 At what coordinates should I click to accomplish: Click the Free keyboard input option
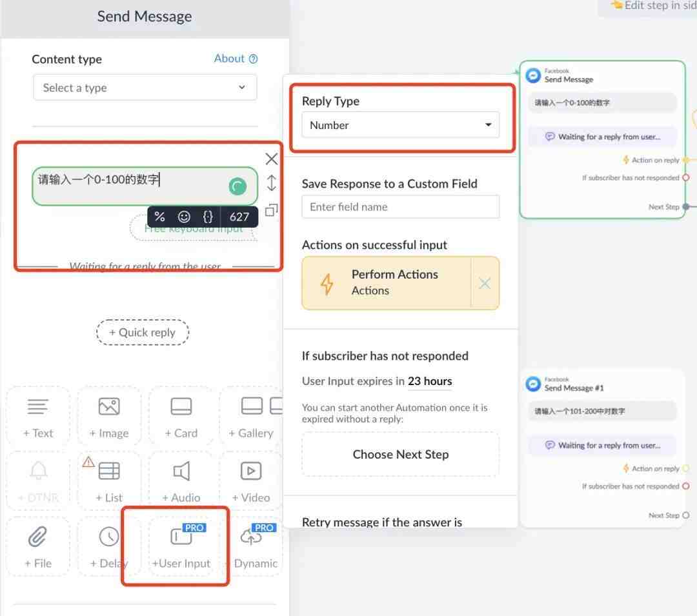(x=194, y=229)
